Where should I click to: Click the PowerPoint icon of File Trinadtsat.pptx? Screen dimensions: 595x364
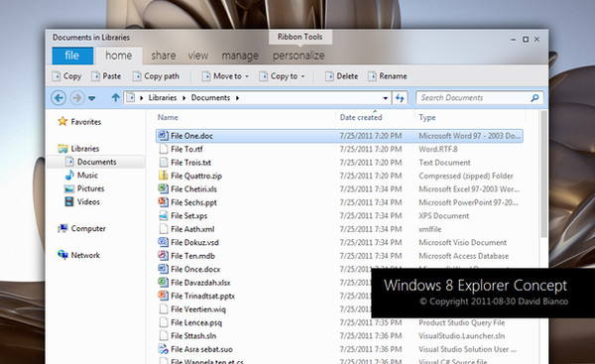(x=164, y=296)
